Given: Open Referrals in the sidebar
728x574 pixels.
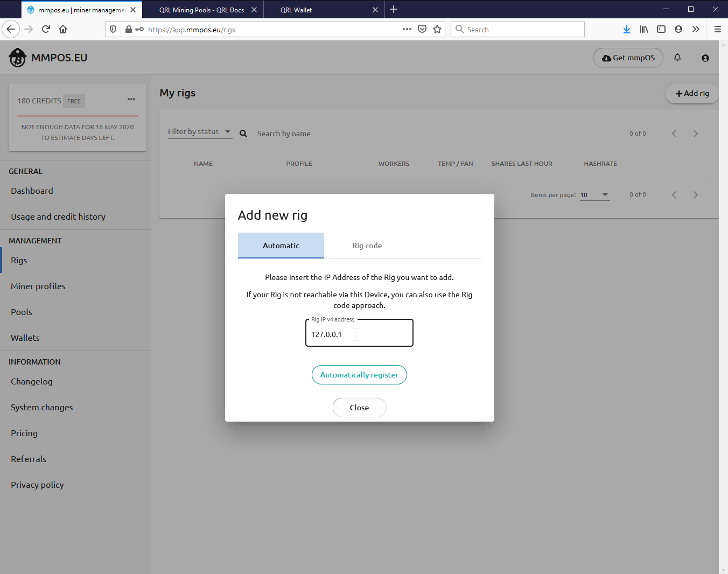Looking at the screenshot, I should [29, 459].
